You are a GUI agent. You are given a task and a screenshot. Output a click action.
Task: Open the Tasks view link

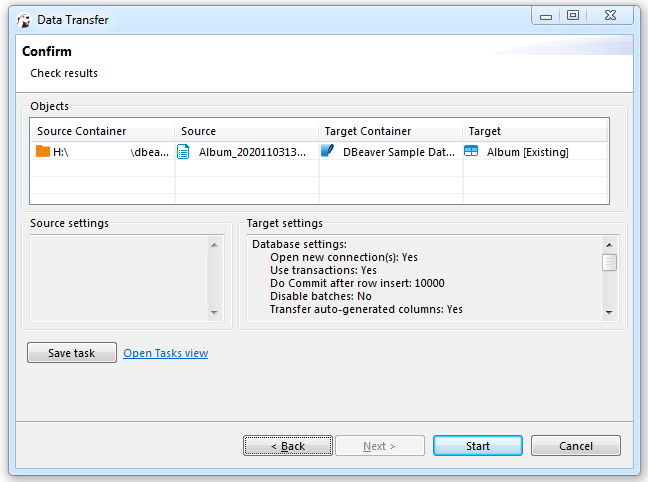pos(166,353)
